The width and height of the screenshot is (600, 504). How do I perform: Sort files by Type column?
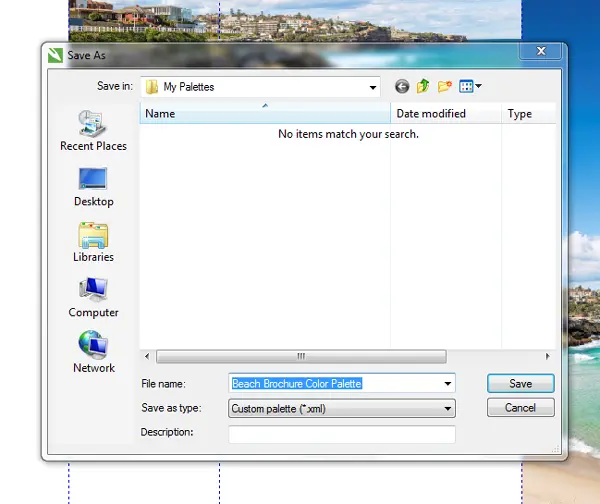pyautogui.click(x=528, y=114)
